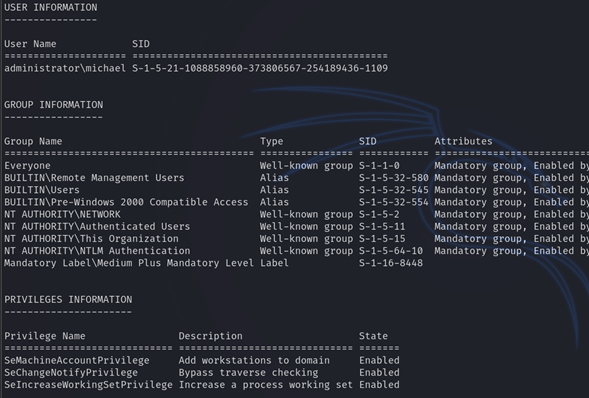Click the Label type of Mandatory Label row
This screenshot has width=589, height=398.
pos(274,263)
